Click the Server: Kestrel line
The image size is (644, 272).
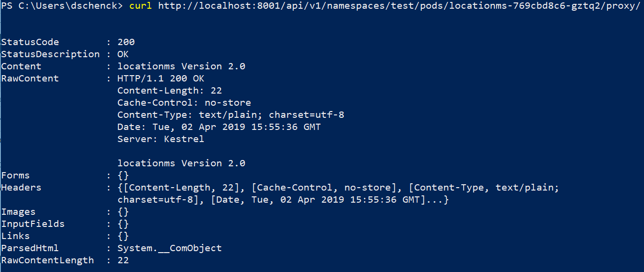(161, 139)
